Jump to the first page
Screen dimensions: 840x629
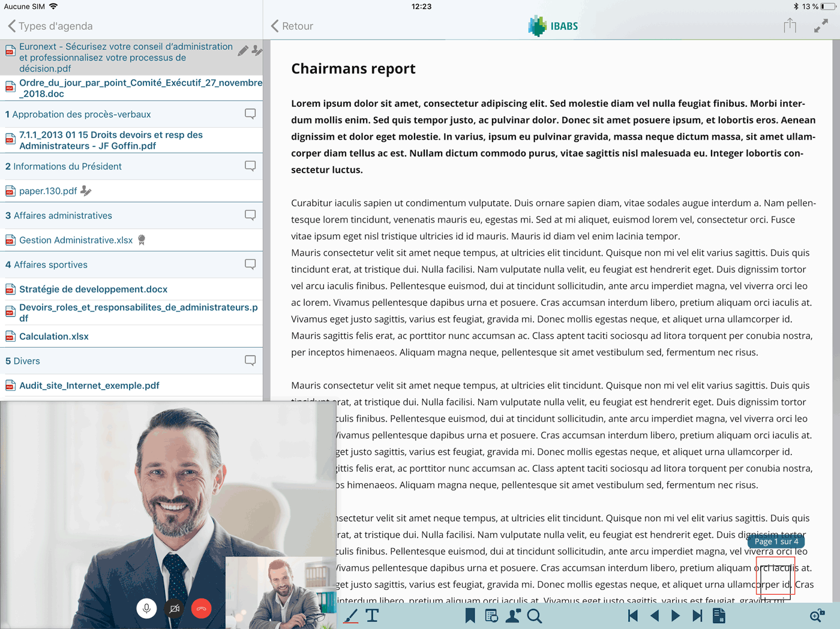tap(632, 616)
